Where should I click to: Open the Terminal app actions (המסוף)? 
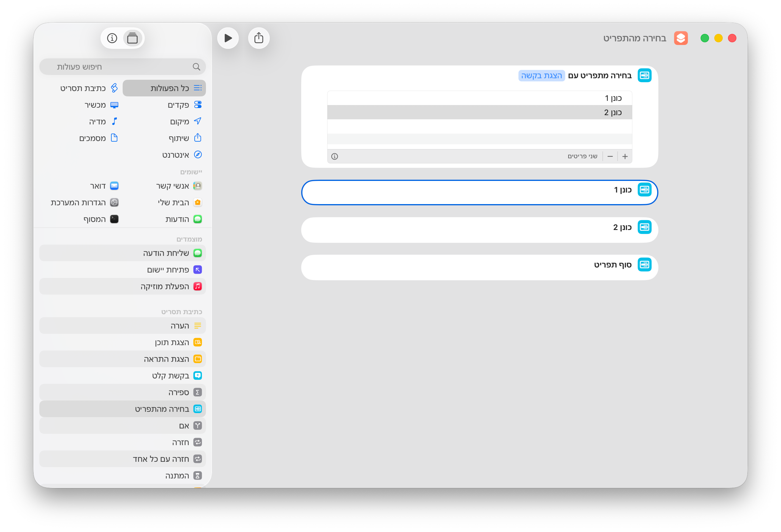tap(94, 219)
